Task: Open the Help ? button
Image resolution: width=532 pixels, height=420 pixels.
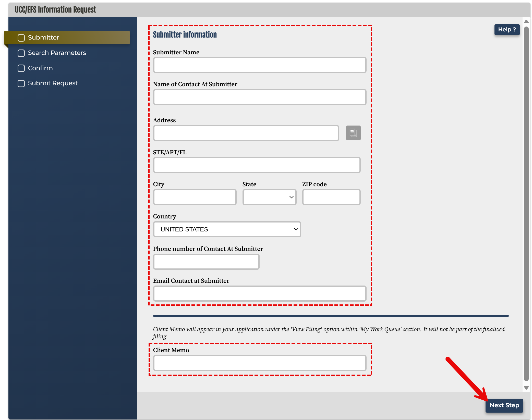Action: (x=507, y=30)
